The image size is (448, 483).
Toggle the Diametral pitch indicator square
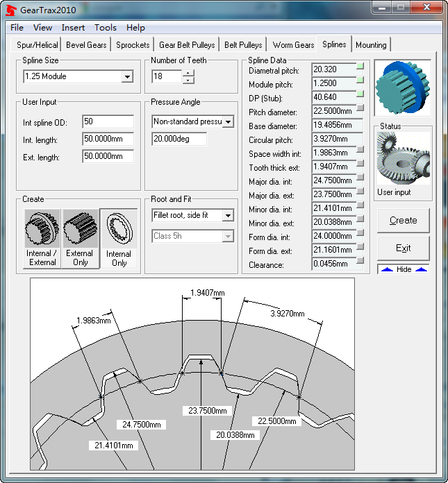[360, 66]
